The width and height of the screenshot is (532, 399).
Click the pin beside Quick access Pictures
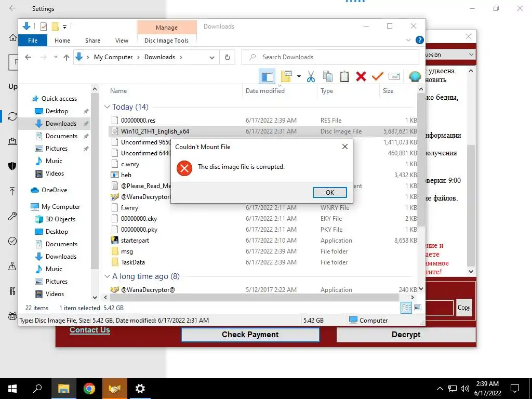pyautogui.click(x=86, y=149)
